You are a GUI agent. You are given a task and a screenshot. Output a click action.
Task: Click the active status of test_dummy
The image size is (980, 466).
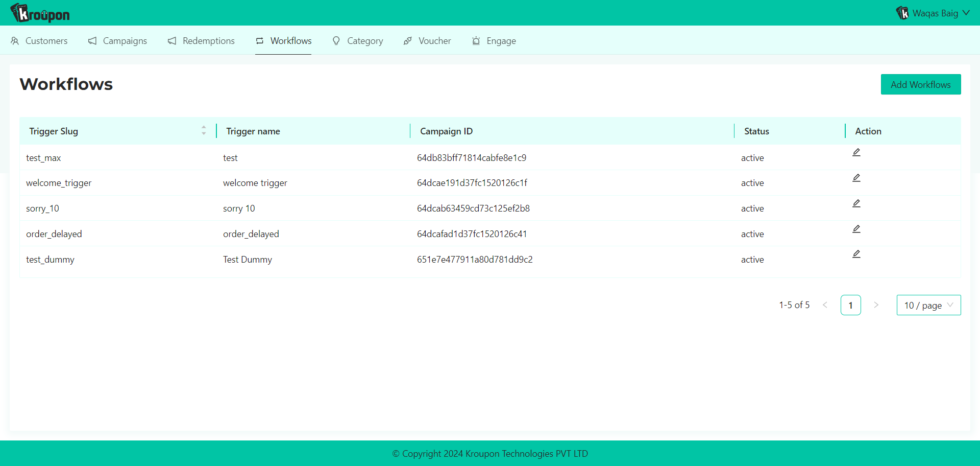[x=752, y=260]
